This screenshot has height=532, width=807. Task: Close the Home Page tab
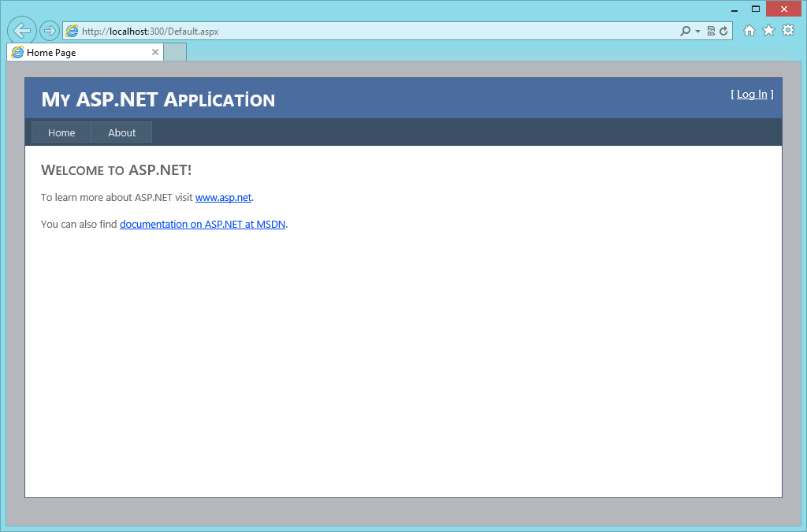pos(155,53)
